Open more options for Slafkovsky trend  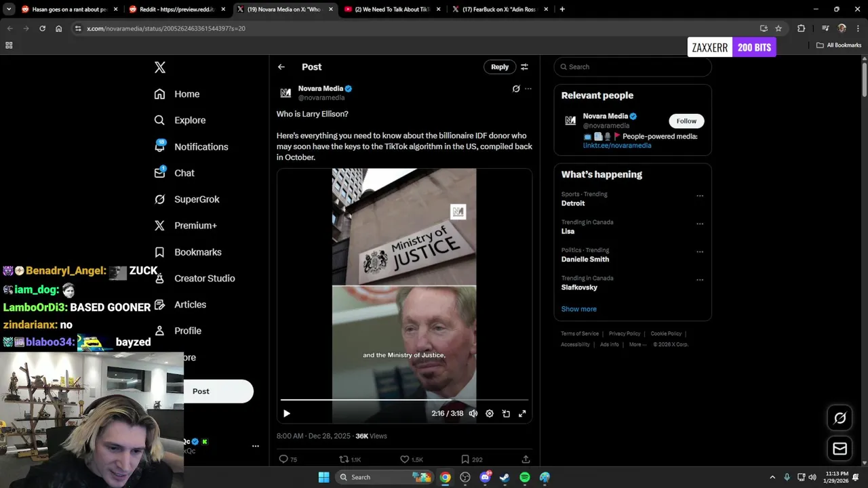pos(700,279)
